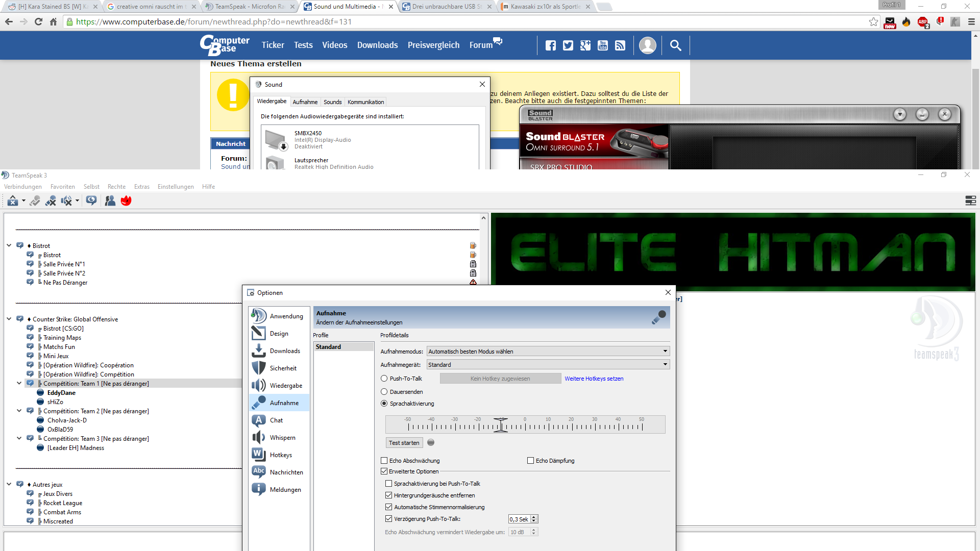Select the Sprachaktivierung radio button

(384, 404)
